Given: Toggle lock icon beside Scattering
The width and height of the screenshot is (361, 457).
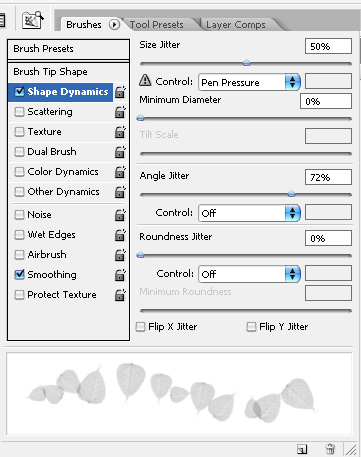Looking at the screenshot, I should pyautogui.click(x=120, y=112).
